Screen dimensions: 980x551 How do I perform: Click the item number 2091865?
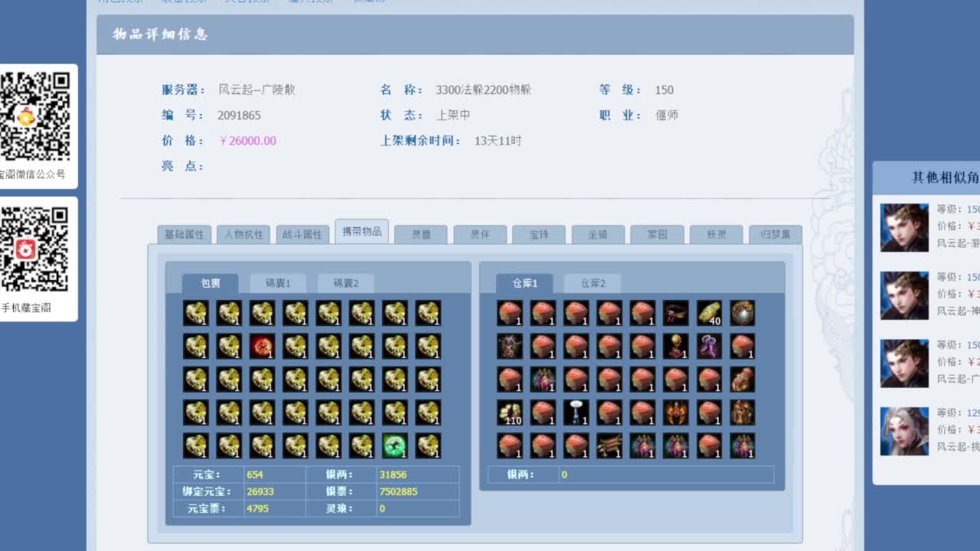[239, 116]
